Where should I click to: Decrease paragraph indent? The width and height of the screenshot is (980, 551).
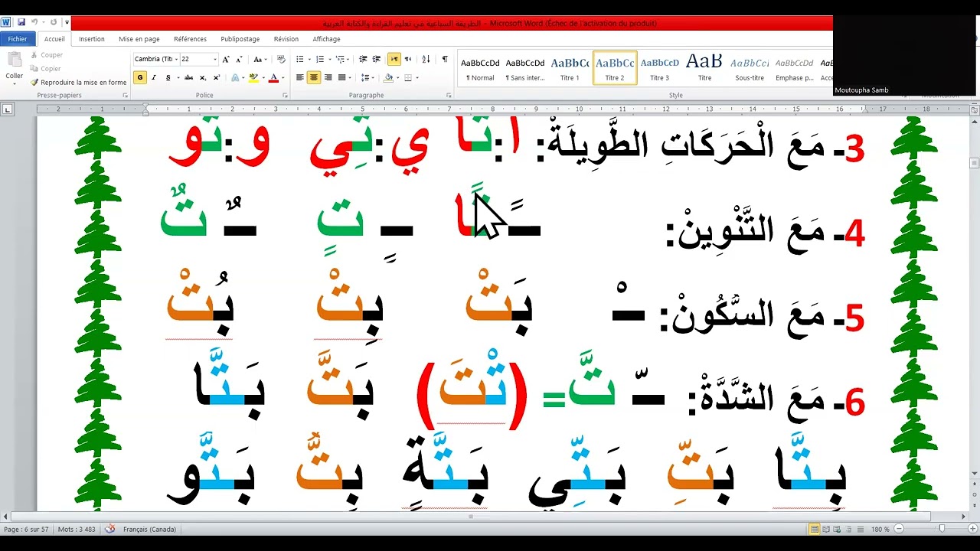363,59
